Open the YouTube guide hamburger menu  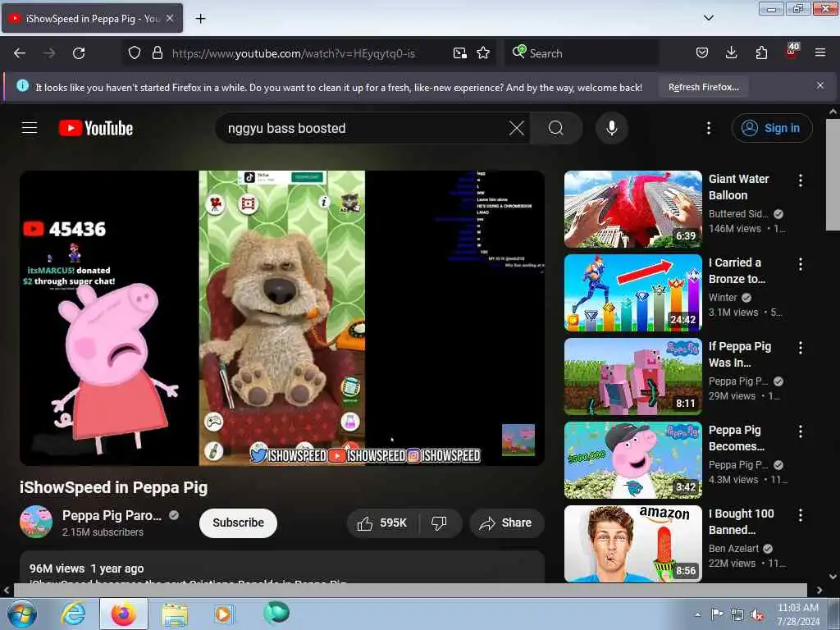click(30, 128)
